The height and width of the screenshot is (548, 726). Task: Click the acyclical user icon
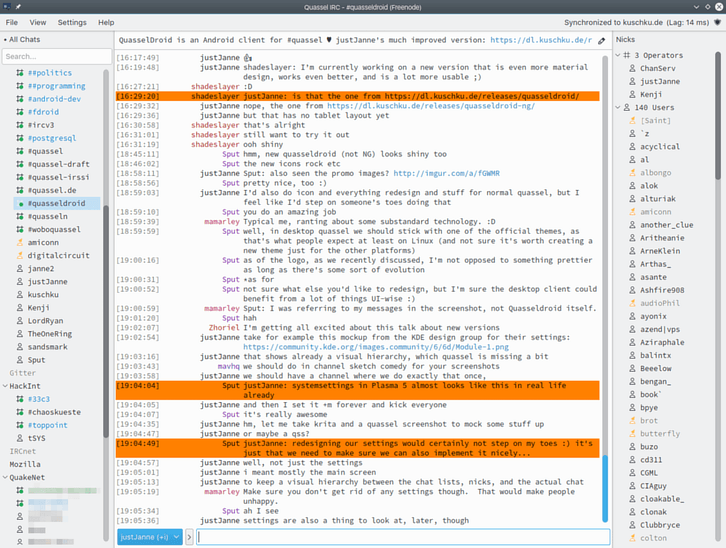pos(632,146)
